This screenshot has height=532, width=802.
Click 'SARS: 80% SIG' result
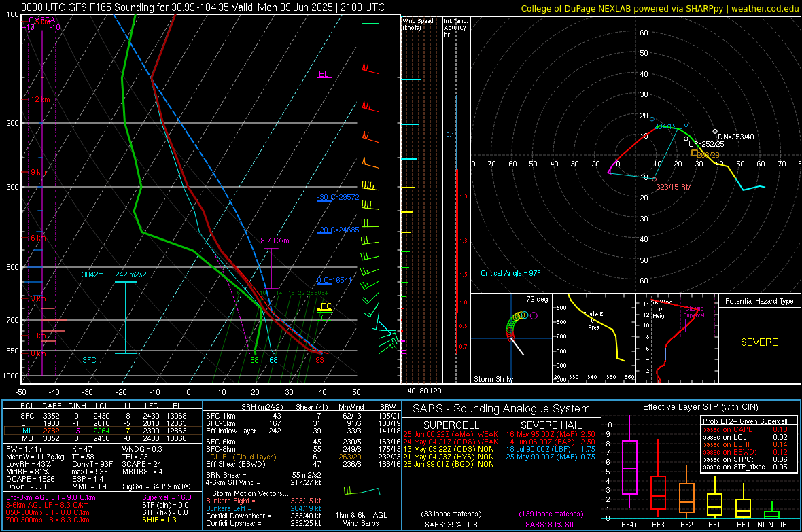(x=551, y=525)
